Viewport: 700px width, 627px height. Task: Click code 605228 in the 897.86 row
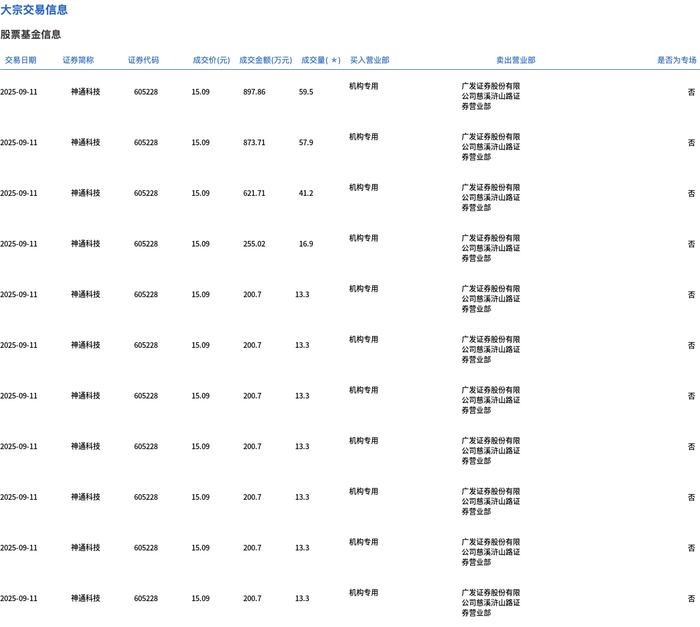(x=146, y=92)
